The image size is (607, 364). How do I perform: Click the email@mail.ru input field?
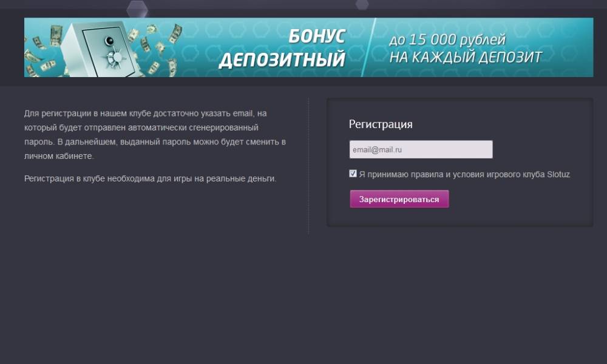pos(421,149)
